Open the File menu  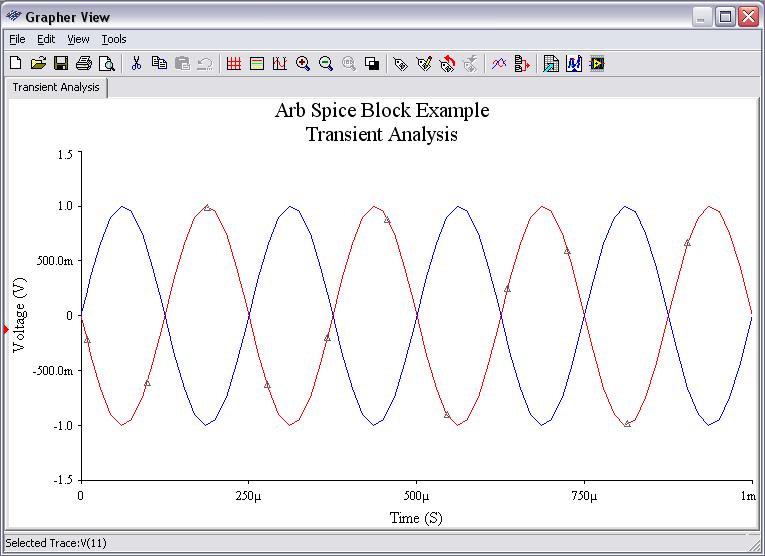17,39
